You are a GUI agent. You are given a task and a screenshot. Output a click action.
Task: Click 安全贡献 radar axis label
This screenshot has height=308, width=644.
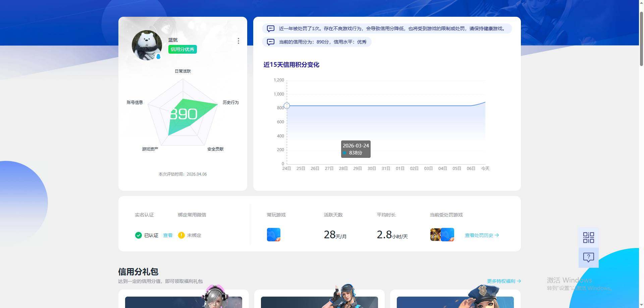pyautogui.click(x=215, y=149)
